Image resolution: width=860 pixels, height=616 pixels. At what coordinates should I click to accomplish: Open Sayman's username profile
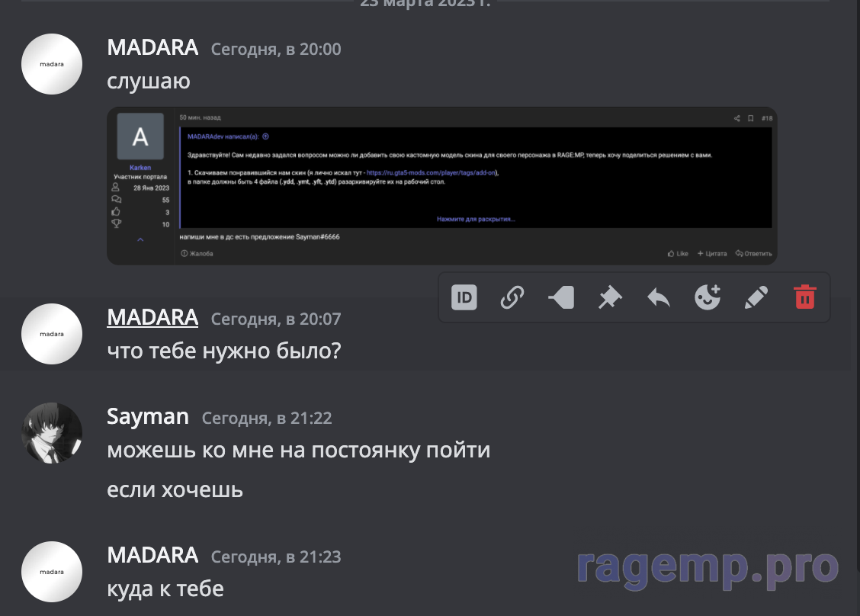pos(148,417)
